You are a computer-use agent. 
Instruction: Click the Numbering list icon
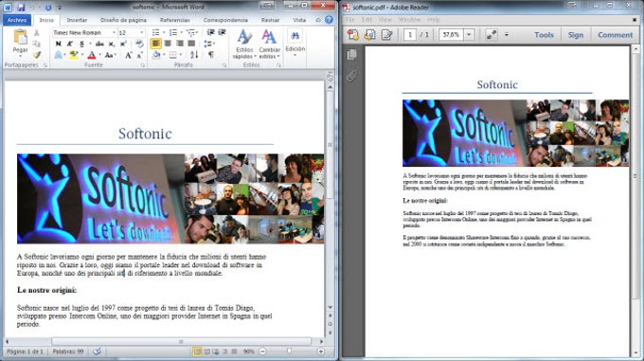(173, 32)
